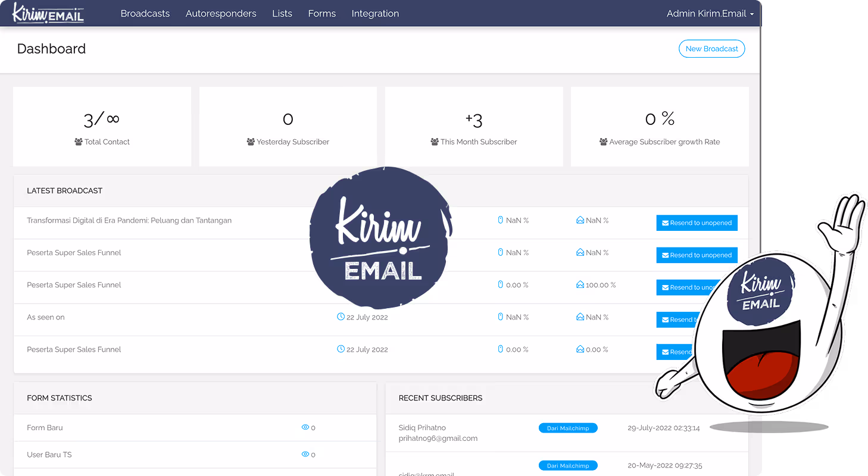
Task: Click clock icon beside As seen on date
Action: (341, 317)
